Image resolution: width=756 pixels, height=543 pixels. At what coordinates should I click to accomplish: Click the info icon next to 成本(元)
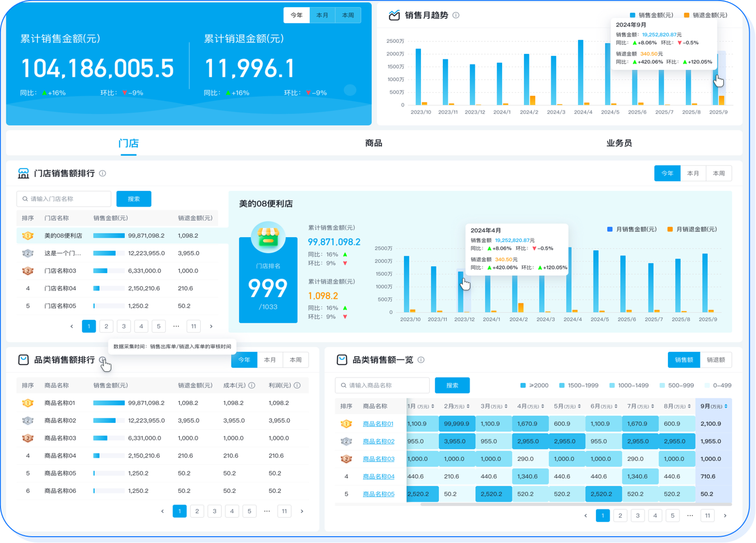(x=252, y=385)
